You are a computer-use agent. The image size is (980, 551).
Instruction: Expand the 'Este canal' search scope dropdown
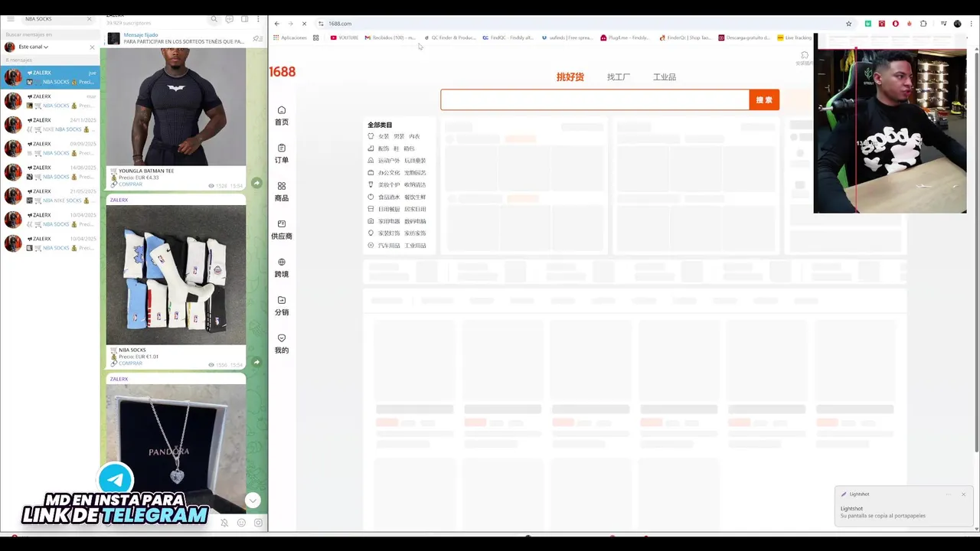tap(34, 47)
